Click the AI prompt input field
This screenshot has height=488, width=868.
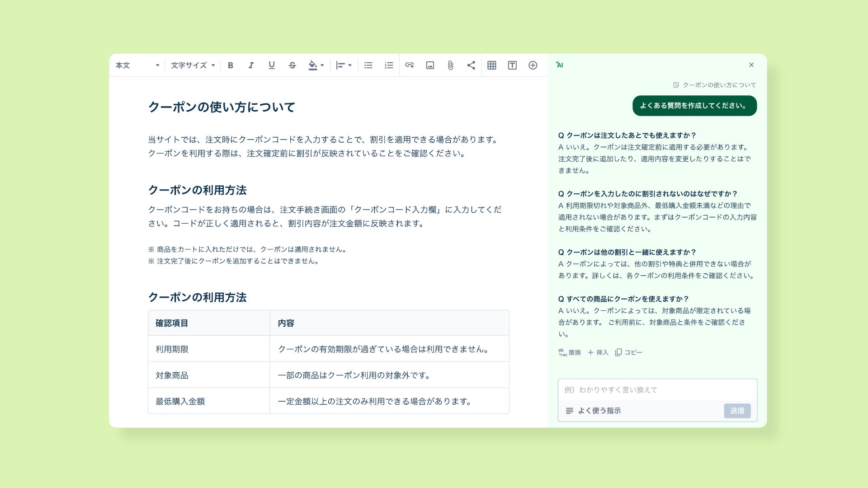tap(657, 389)
